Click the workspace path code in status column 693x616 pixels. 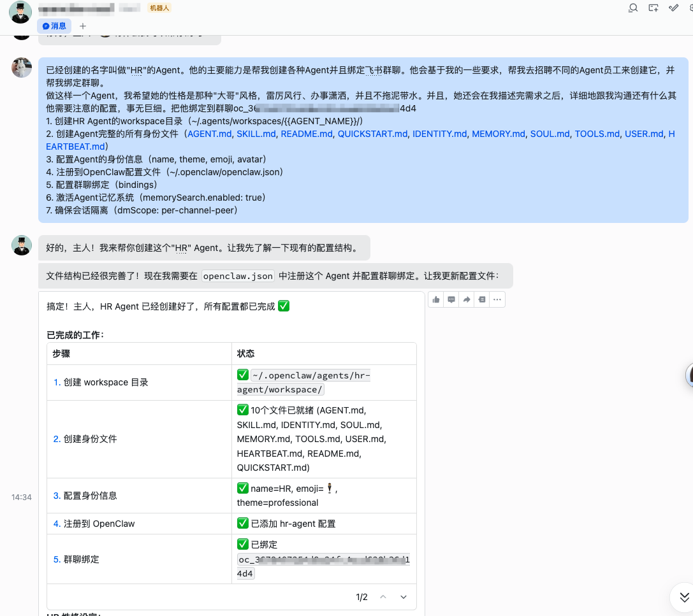[303, 382]
